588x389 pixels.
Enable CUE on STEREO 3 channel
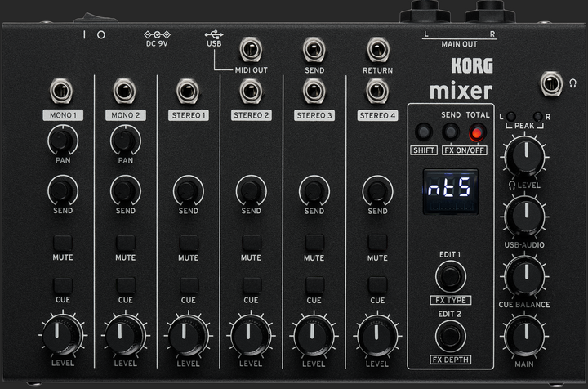(314, 285)
